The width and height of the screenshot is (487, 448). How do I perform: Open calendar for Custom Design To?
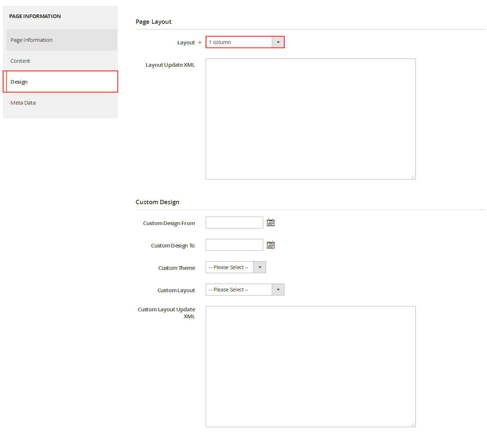(271, 245)
